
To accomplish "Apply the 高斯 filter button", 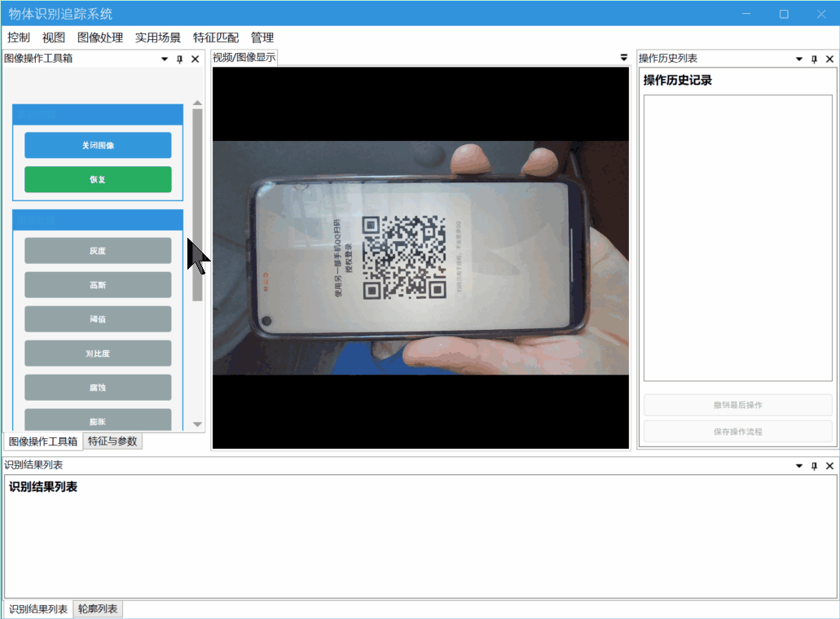I will click(x=98, y=285).
